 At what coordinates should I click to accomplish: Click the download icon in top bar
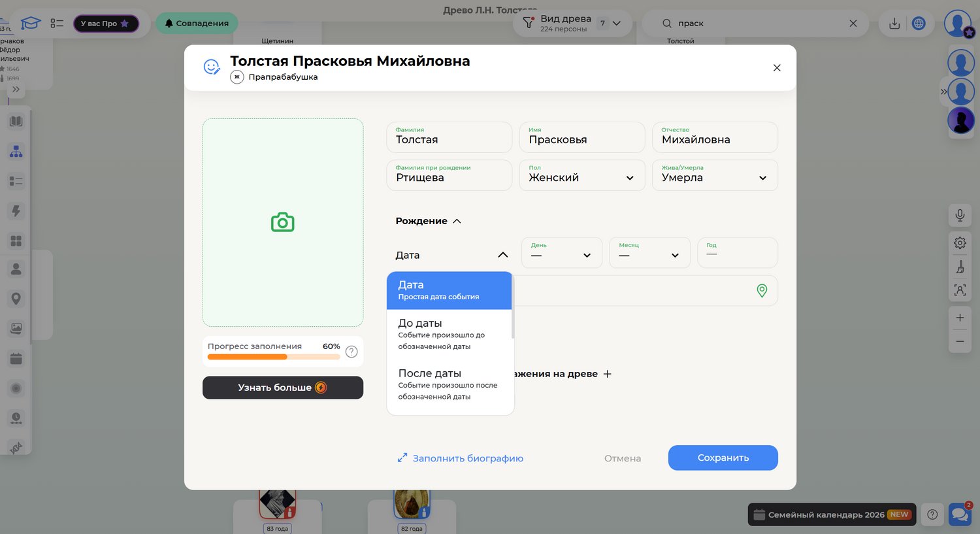(894, 24)
